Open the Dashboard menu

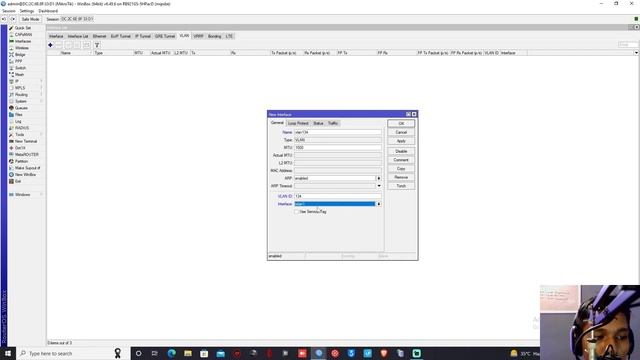(48, 11)
